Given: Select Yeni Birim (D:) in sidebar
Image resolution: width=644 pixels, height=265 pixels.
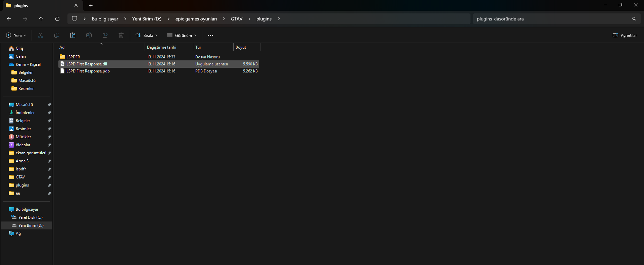Looking at the screenshot, I should point(27,225).
